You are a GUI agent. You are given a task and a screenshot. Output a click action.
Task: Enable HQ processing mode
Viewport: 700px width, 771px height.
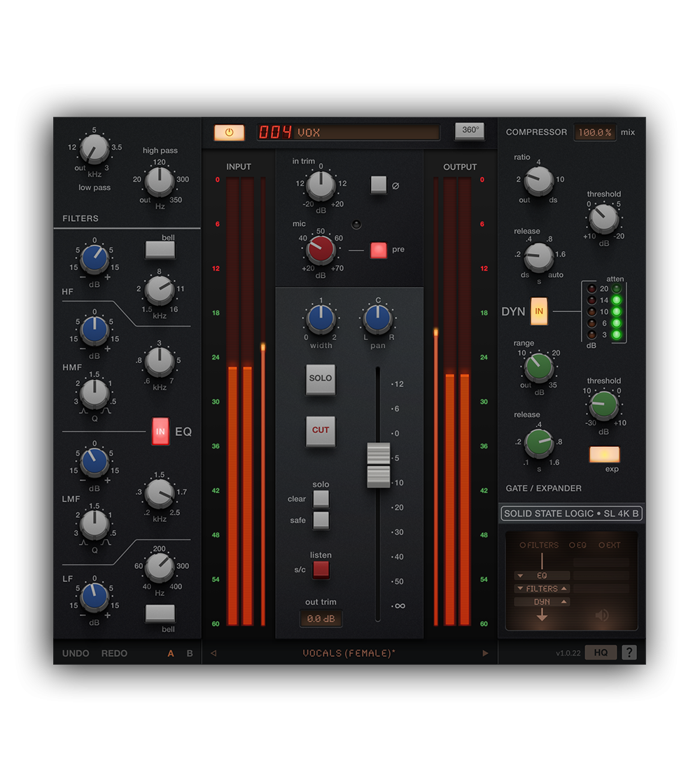tap(601, 651)
